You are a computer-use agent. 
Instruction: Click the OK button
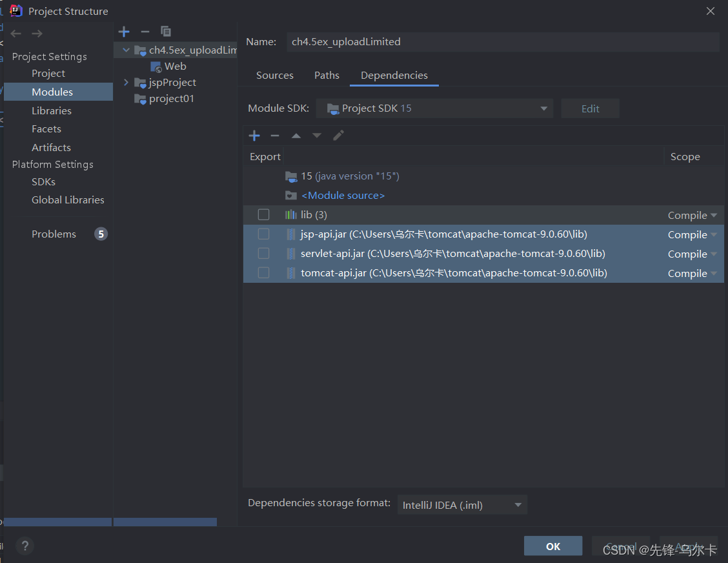tap(552, 545)
